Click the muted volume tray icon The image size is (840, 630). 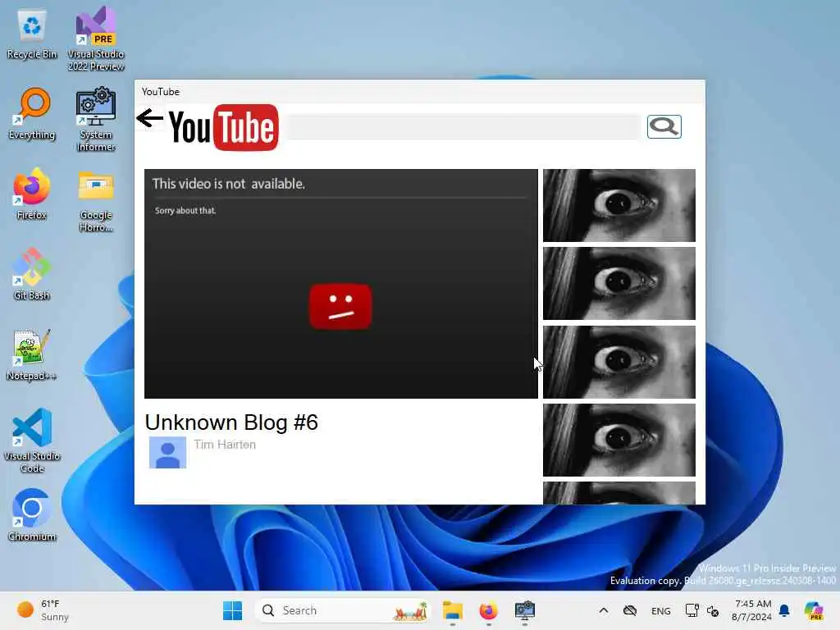[713, 610]
